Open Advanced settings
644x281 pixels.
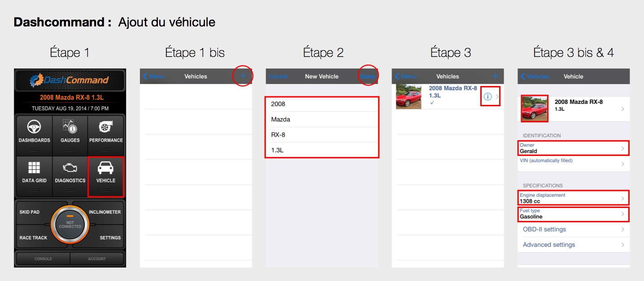coord(573,245)
